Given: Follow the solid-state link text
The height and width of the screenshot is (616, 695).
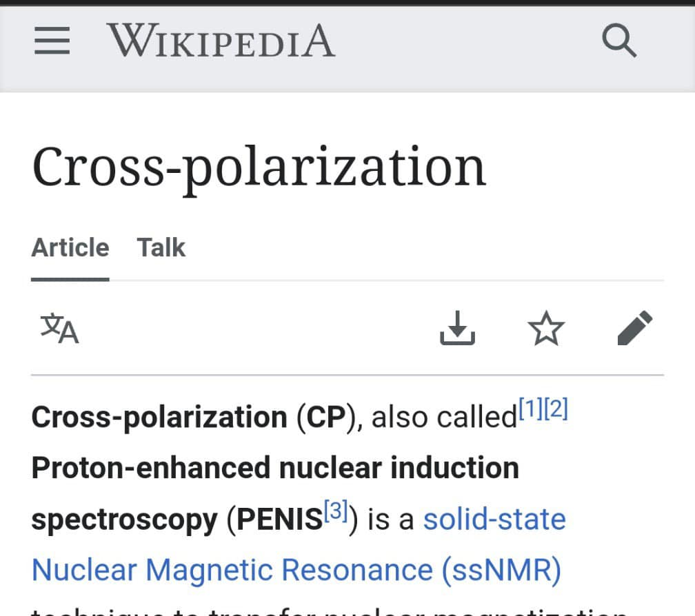Looking at the screenshot, I should coord(494,519).
